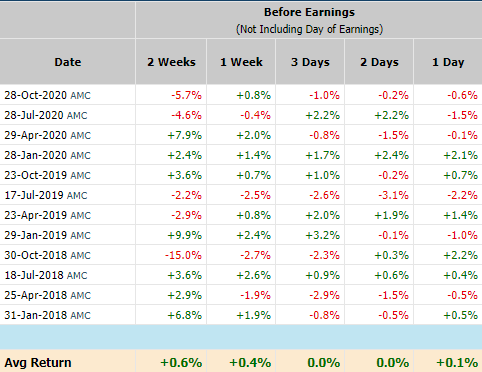Select the 1 Day column header
Image resolution: width=482 pixels, height=372 pixels.
(448, 62)
